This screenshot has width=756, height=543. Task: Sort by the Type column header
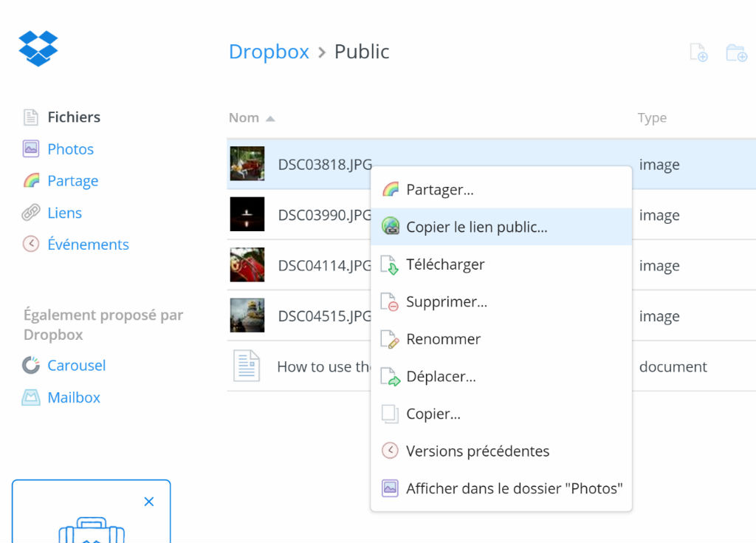coord(653,118)
